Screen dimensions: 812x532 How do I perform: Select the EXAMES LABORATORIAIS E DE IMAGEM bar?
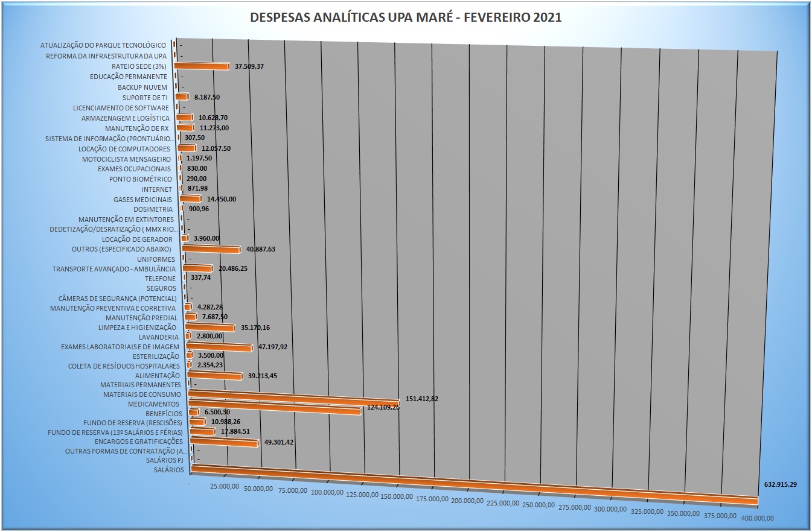(219, 347)
